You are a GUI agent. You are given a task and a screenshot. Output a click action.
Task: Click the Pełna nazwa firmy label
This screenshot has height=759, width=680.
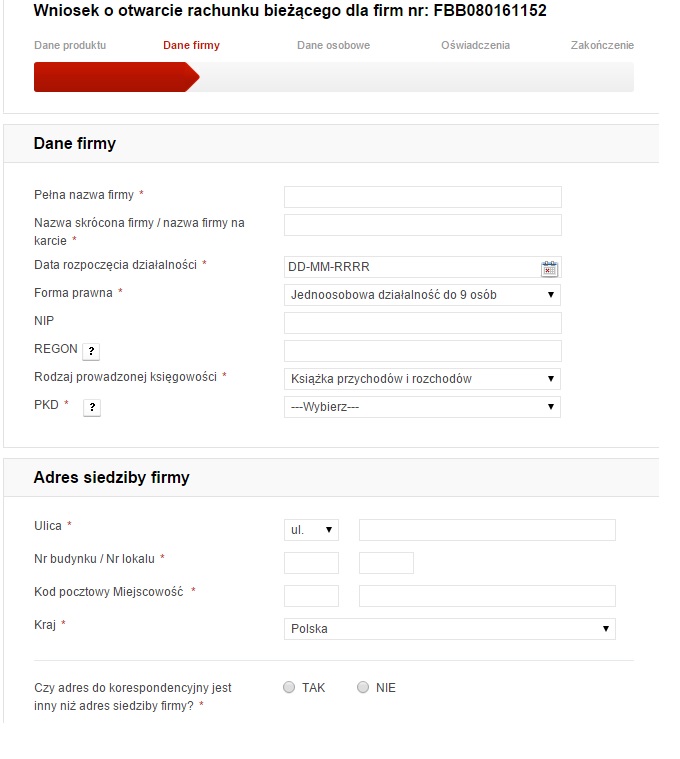click(x=84, y=195)
